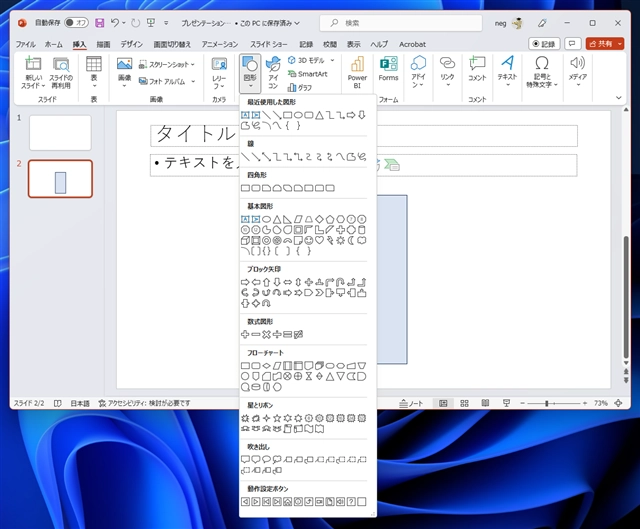640x529 pixels.
Task: Click スライドの再利用 button
Action: pyautogui.click(x=61, y=73)
